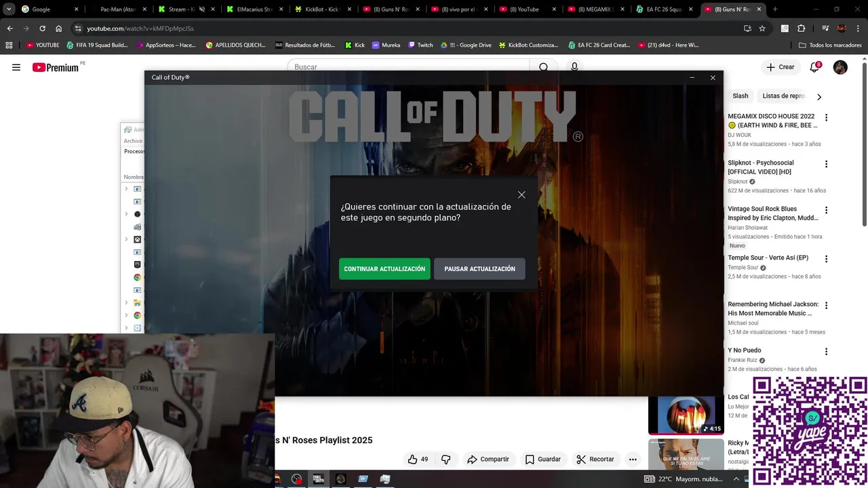The width and height of the screenshot is (868, 488).
Task: Like the video with thumbs up
Action: point(418,459)
